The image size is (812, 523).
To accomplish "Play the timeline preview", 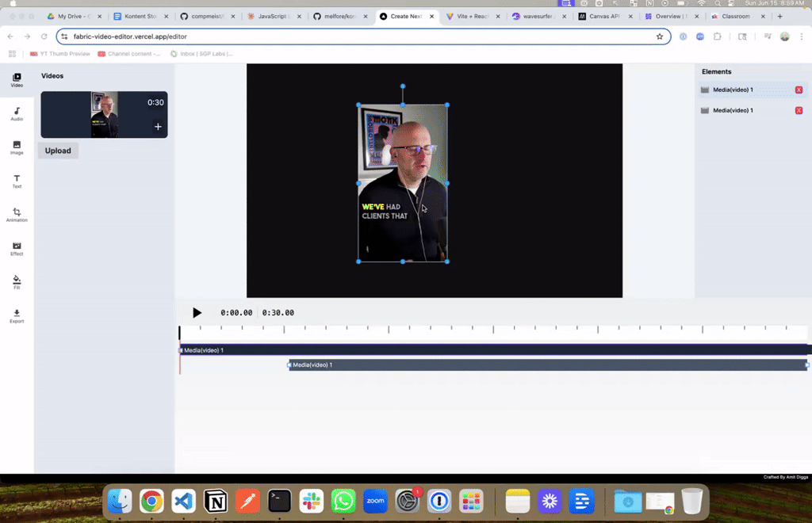I will click(197, 312).
